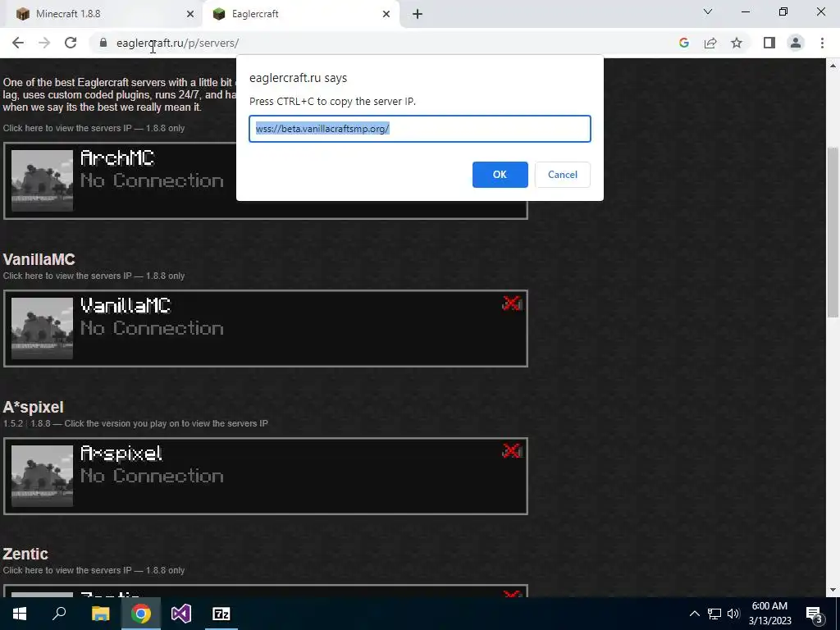Click the browser forward arrow

pos(44,43)
